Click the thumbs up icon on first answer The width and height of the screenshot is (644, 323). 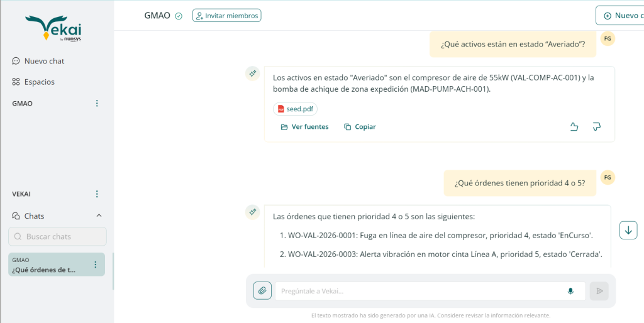click(574, 127)
